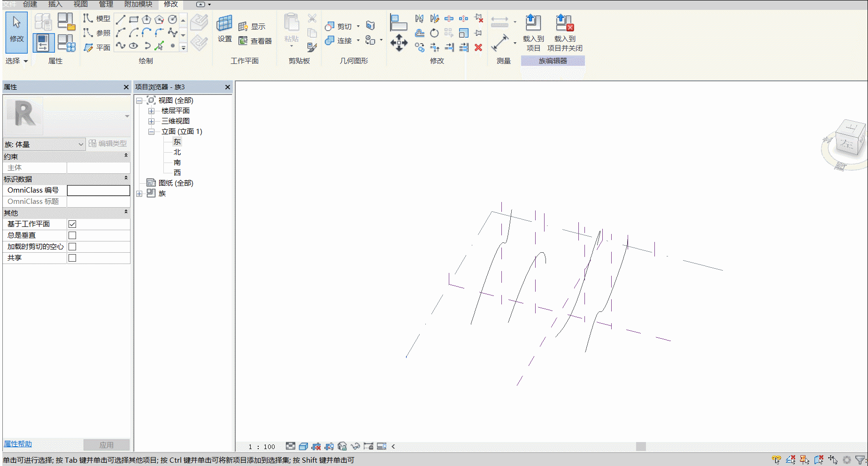Select the Move tool in Modify panel
This screenshot has width=868, height=466.
[399, 43]
